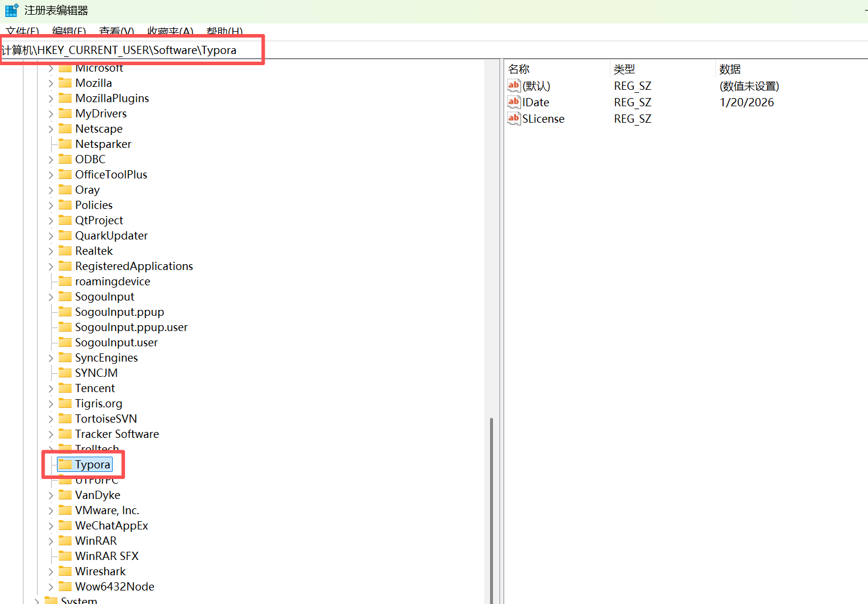Click the QtProject folder icon
This screenshot has height=604, width=868.
[65, 220]
